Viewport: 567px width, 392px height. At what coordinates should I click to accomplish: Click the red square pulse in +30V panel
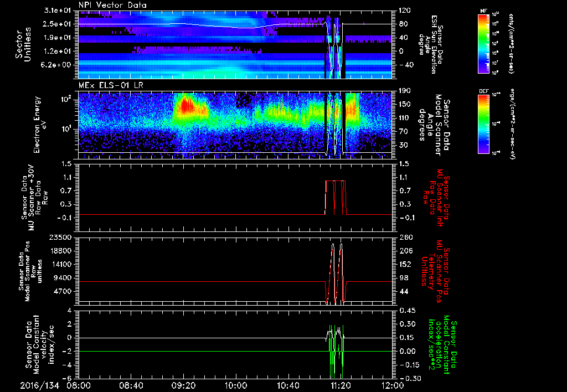click(x=336, y=198)
